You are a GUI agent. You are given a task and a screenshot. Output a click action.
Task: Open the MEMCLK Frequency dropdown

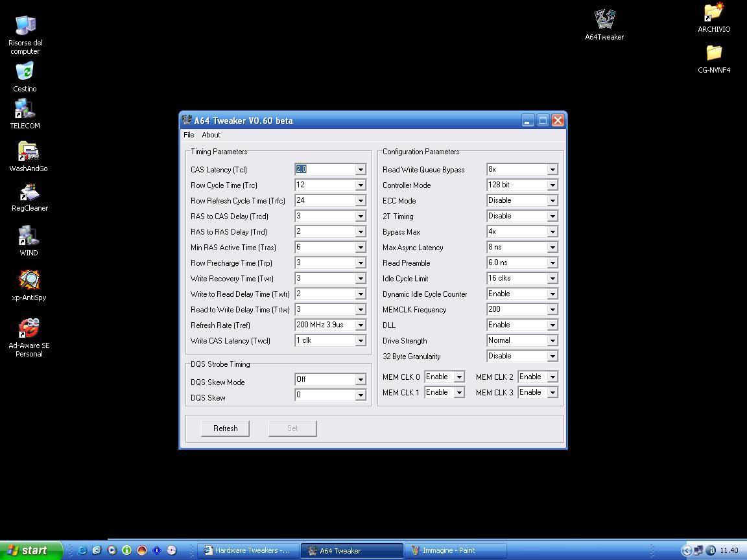[x=552, y=310]
